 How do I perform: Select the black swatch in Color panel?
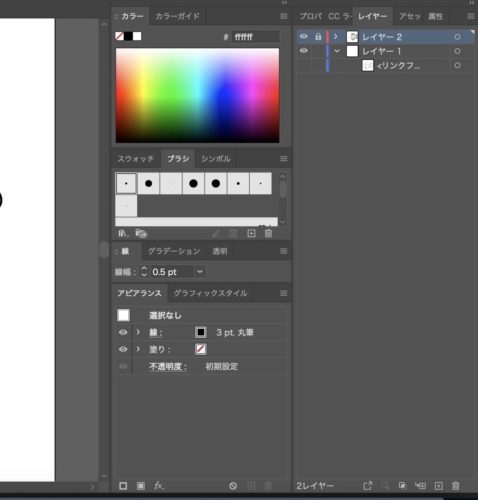128,36
